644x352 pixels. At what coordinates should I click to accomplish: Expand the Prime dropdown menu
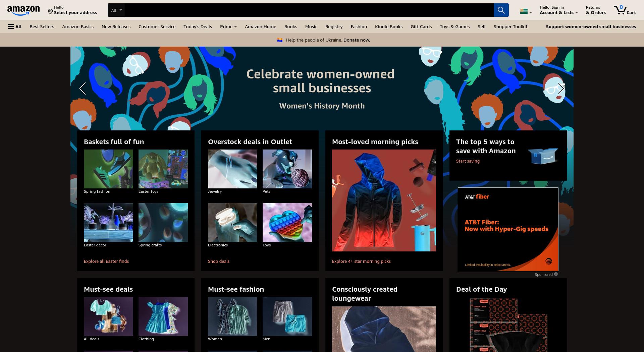[228, 26]
